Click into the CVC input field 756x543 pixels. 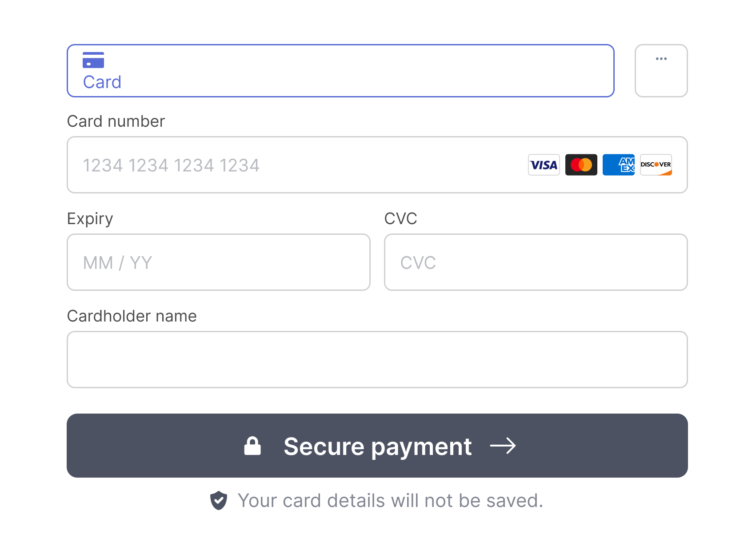click(x=536, y=262)
